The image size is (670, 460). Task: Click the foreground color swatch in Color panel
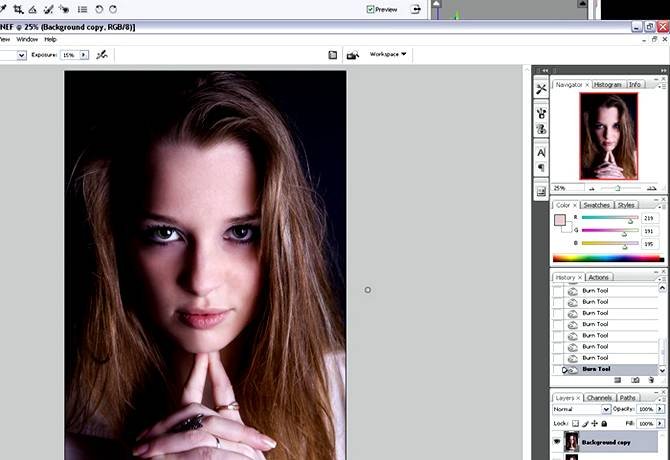coord(559,219)
